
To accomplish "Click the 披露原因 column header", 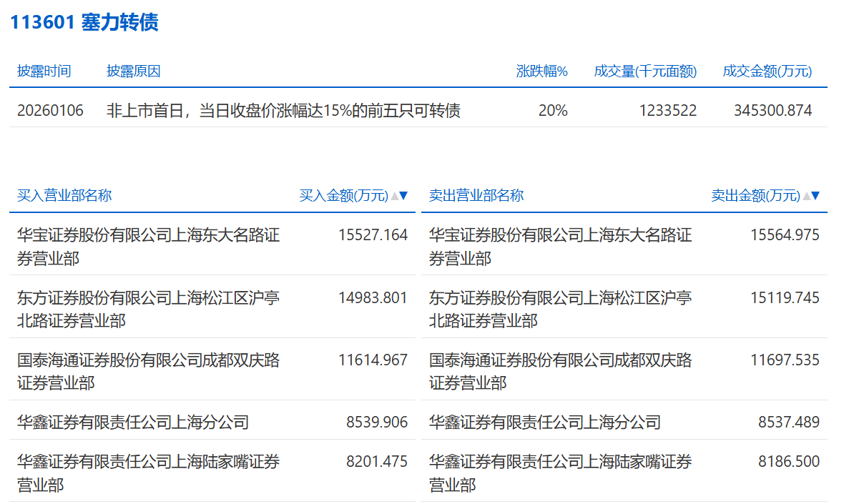I will click(x=134, y=71).
